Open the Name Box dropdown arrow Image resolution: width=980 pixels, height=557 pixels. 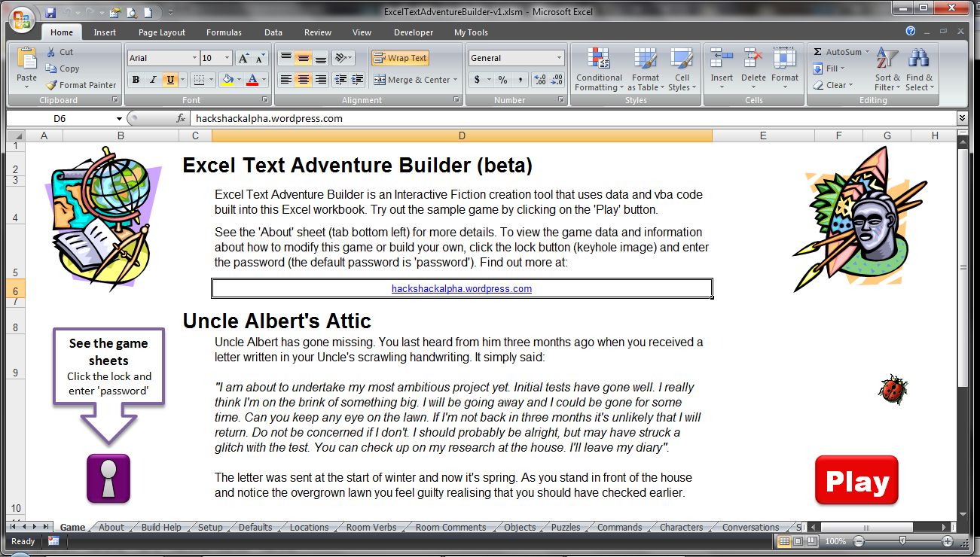pos(119,119)
